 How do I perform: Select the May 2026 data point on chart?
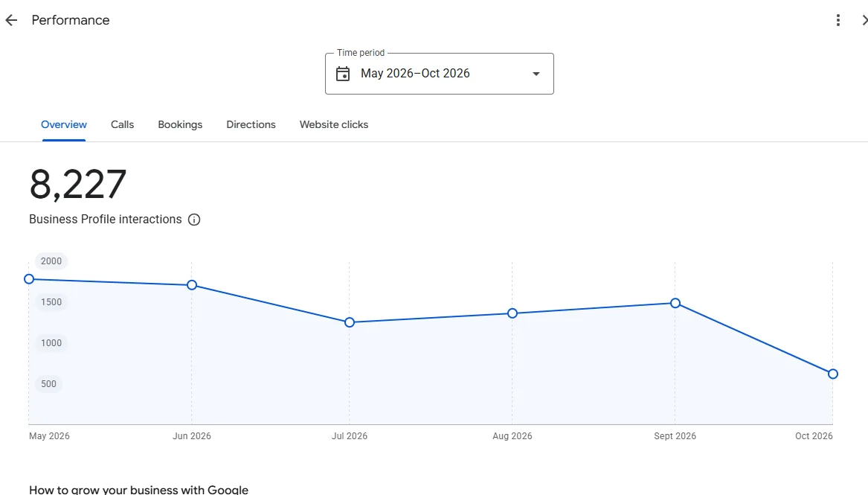(x=29, y=279)
